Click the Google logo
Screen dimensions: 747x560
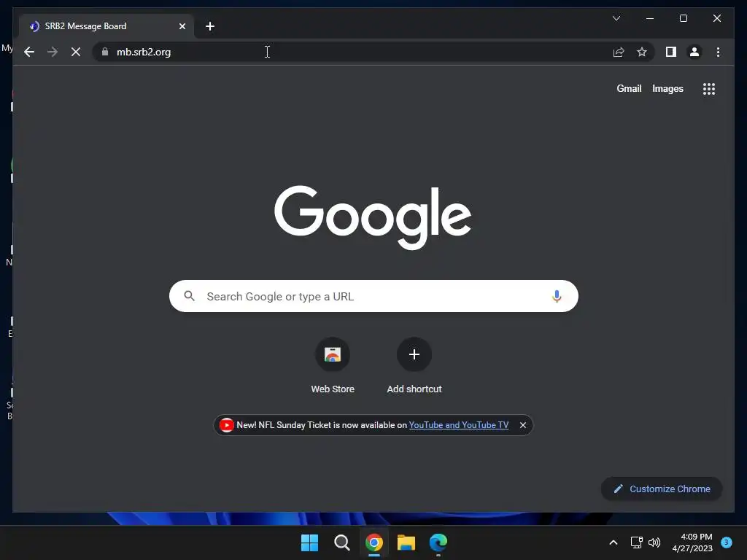[x=373, y=217]
